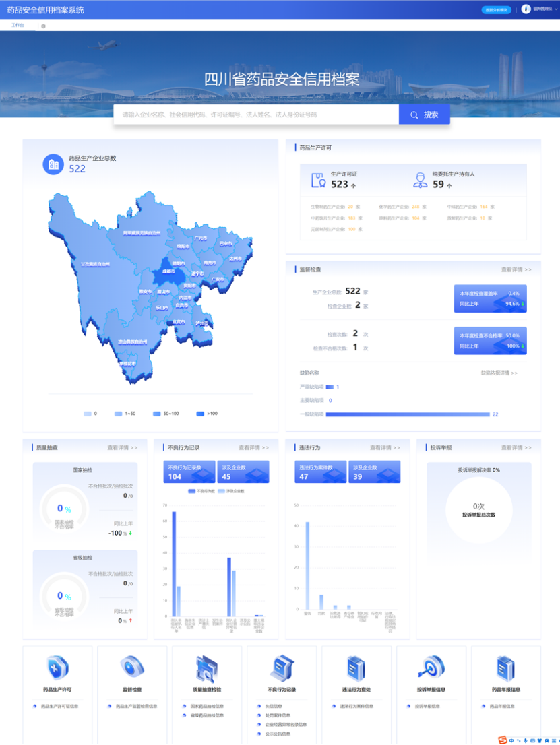
Task: Open 省级药品抽检信息 link
Action: [207, 715]
